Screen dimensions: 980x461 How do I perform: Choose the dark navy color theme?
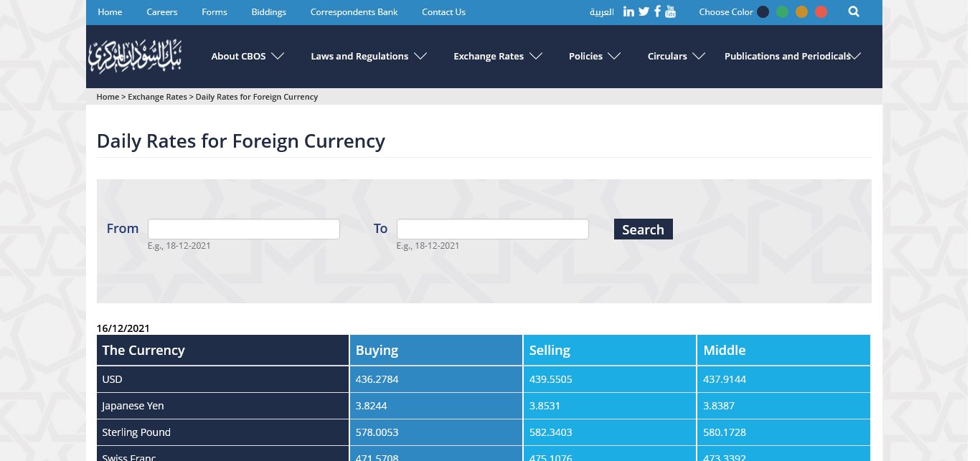[763, 12]
